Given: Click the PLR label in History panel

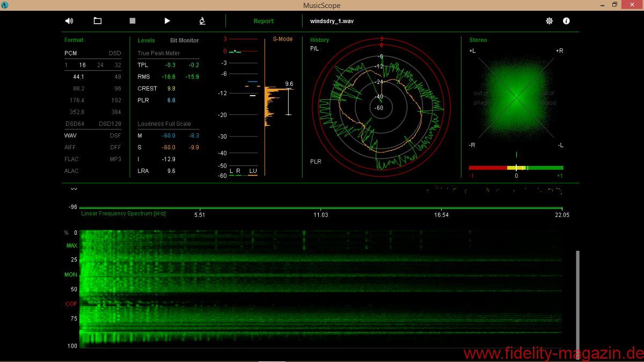Looking at the screenshot, I should point(316,161).
